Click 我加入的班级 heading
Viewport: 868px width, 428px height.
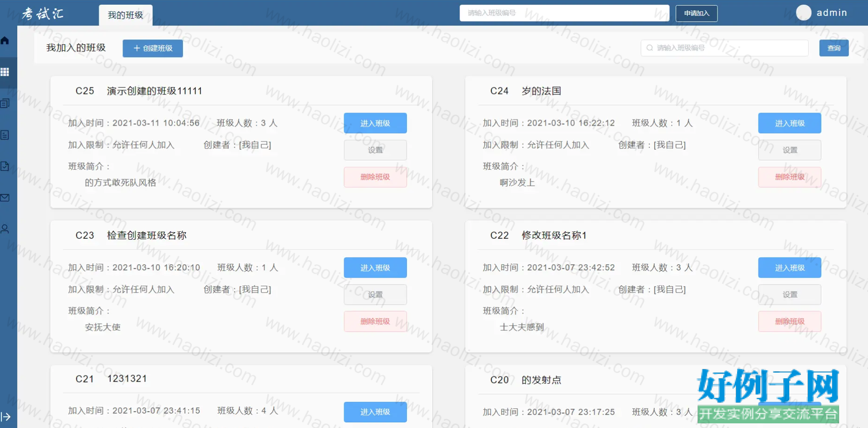point(76,48)
